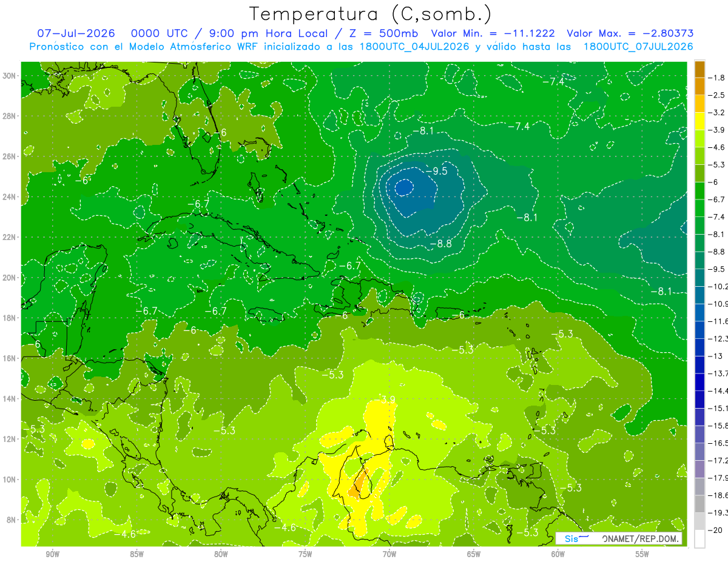The width and height of the screenshot is (728, 562).
Task: Click the "70W" longitude label
Action: (389, 554)
